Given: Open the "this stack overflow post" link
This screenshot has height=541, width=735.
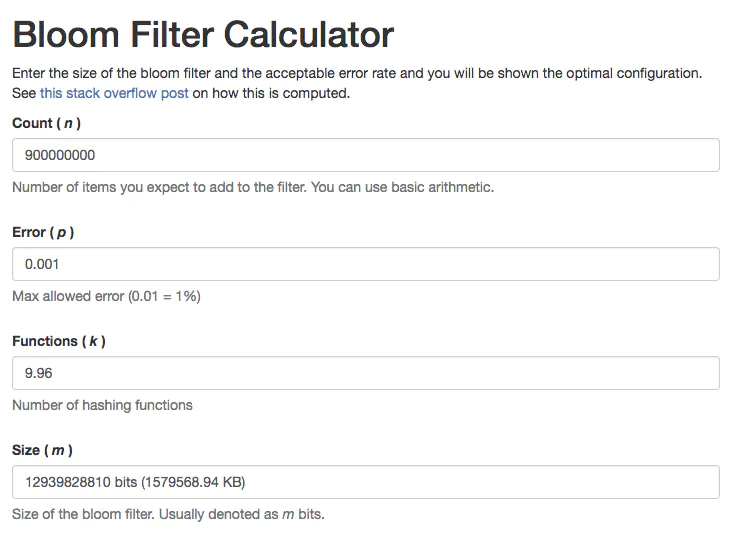Looking at the screenshot, I should 114,94.
